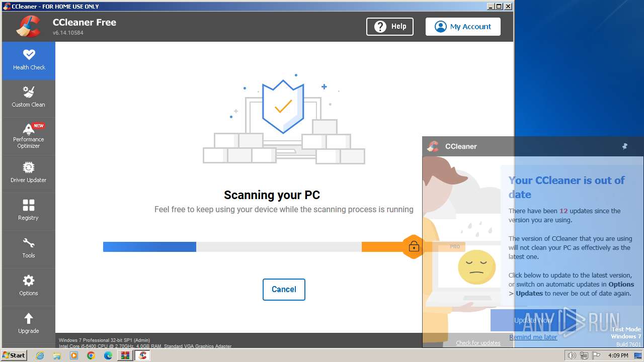Open My Account
This screenshot has width=644, height=362.
pos(463,27)
